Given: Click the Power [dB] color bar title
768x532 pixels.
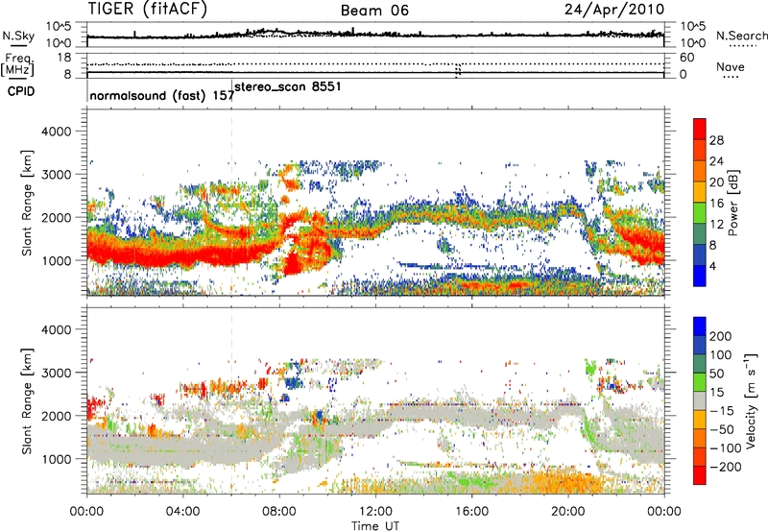Looking at the screenshot, I should 733,203.
